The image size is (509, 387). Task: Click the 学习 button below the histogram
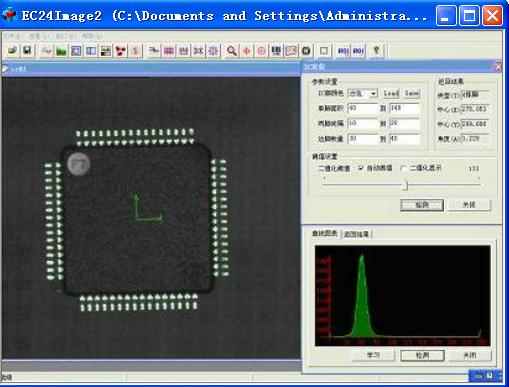coord(373,355)
